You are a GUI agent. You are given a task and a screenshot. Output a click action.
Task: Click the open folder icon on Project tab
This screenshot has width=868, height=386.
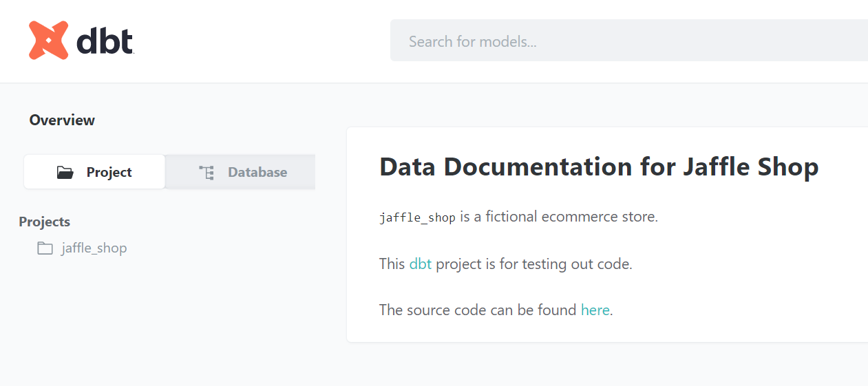pos(65,172)
